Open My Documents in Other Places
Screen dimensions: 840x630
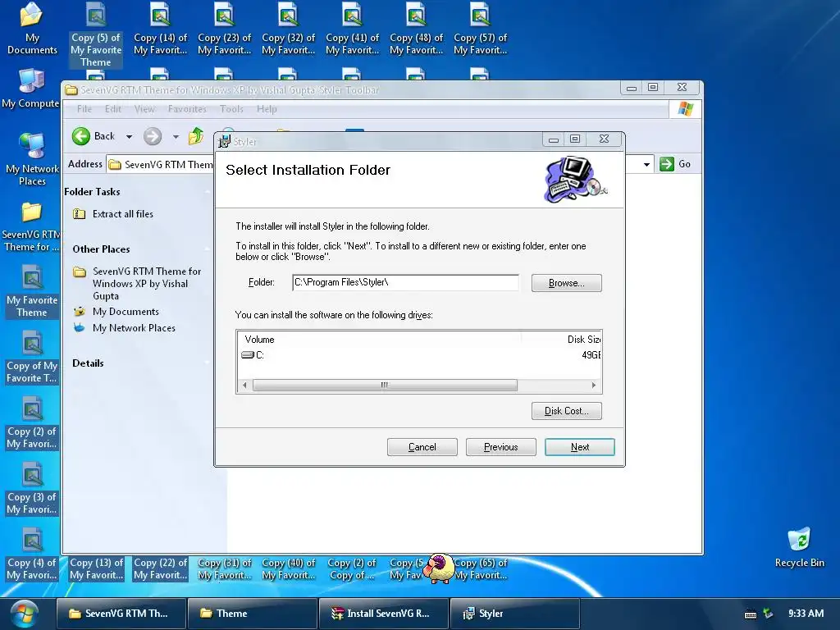(126, 311)
